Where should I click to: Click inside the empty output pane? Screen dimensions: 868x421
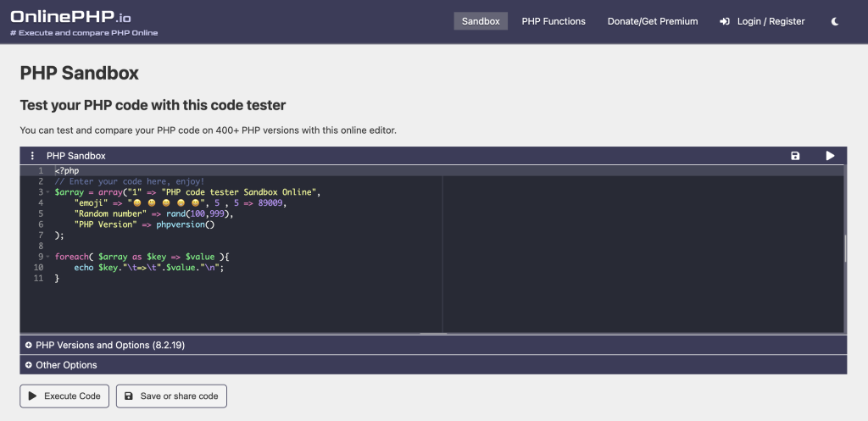643,254
